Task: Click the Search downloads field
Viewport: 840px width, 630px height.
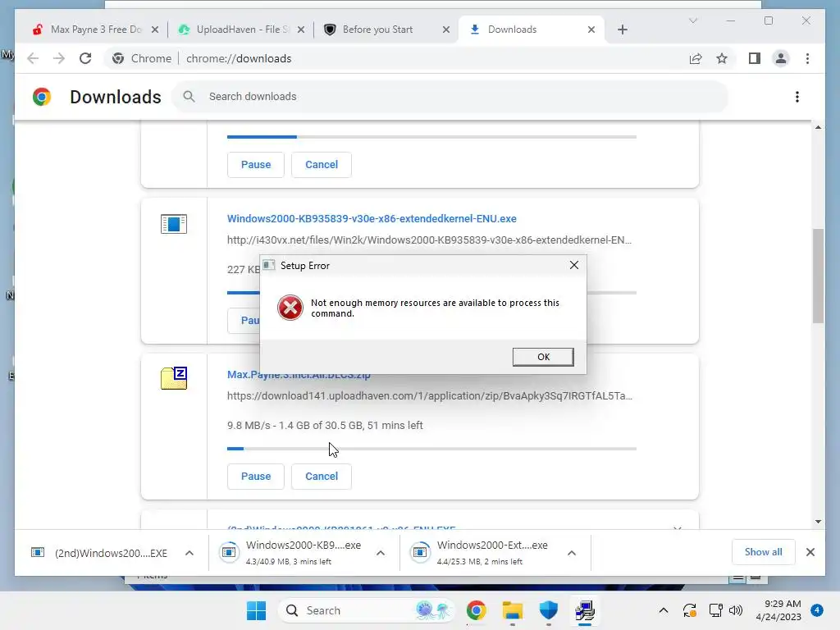Action: coord(450,97)
